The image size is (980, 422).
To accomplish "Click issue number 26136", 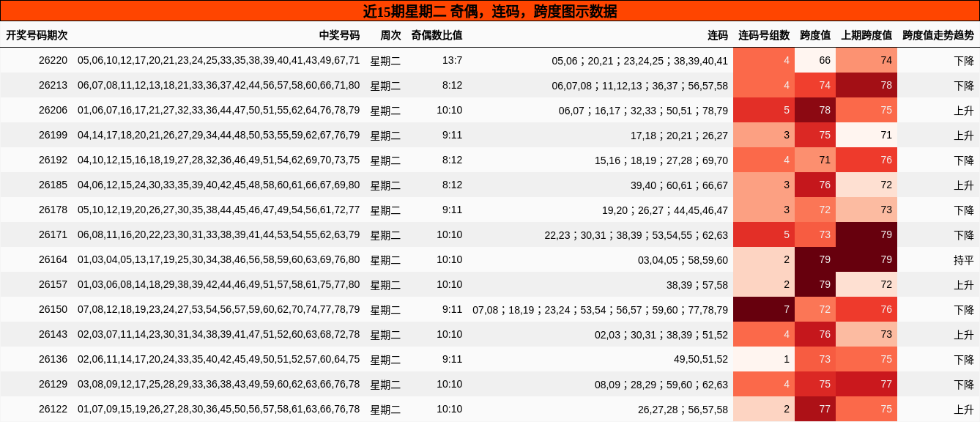I will (x=53, y=359).
